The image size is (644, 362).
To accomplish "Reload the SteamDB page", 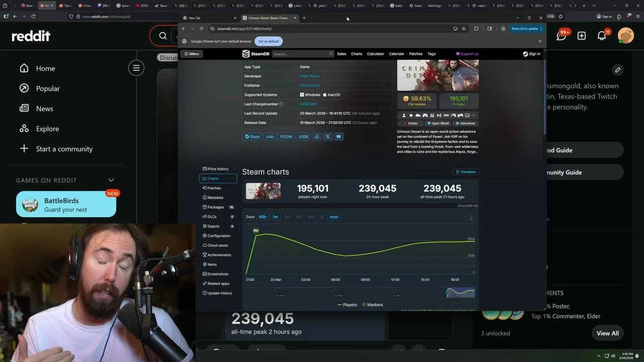I will [x=201, y=29].
